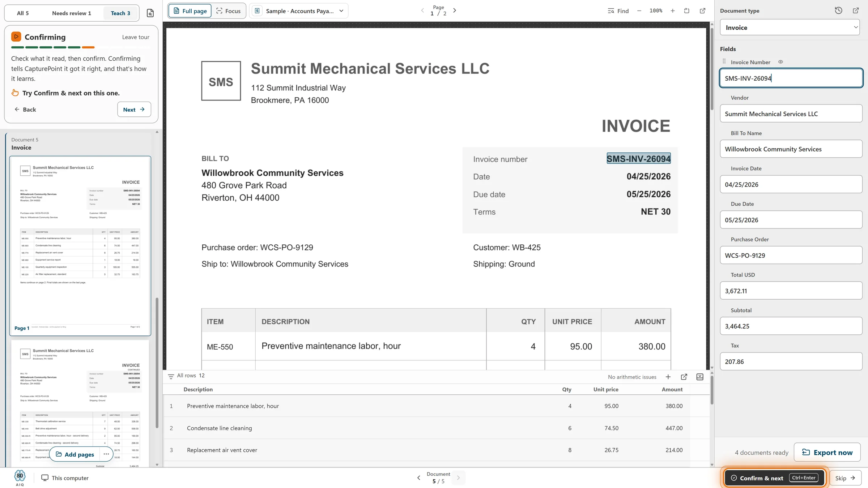This screenshot has height=488, width=868.
Task: Open the field history icon
Action: click(x=838, y=10)
